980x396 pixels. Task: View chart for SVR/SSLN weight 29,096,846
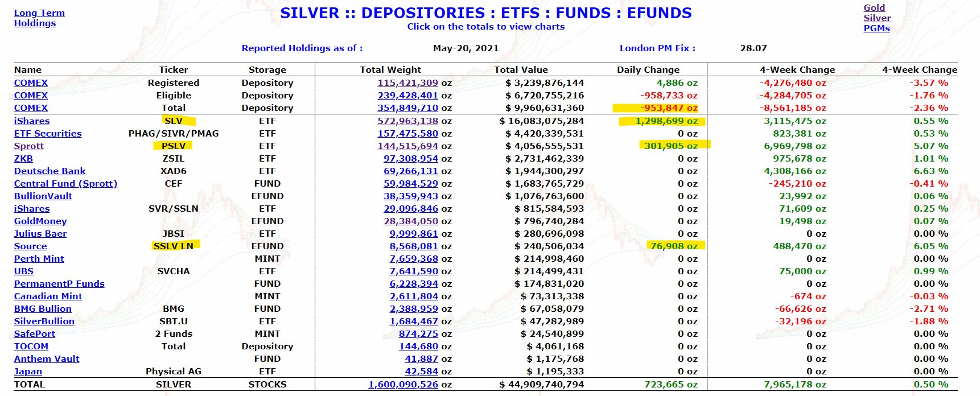pos(411,209)
